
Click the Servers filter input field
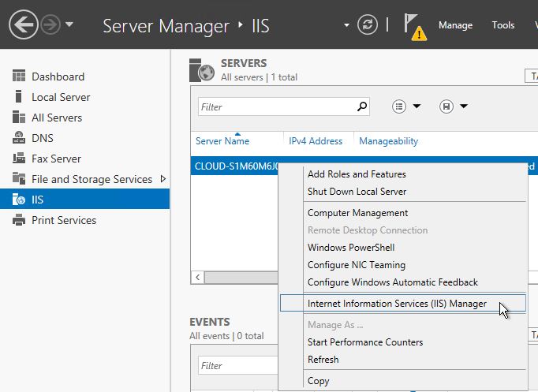click(x=284, y=106)
